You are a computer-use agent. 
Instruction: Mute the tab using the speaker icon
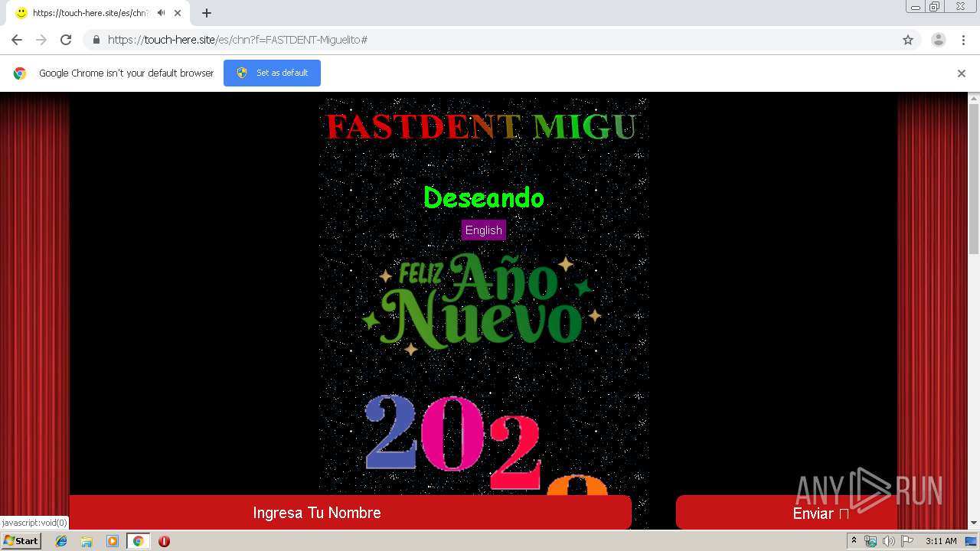pos(161,13)
